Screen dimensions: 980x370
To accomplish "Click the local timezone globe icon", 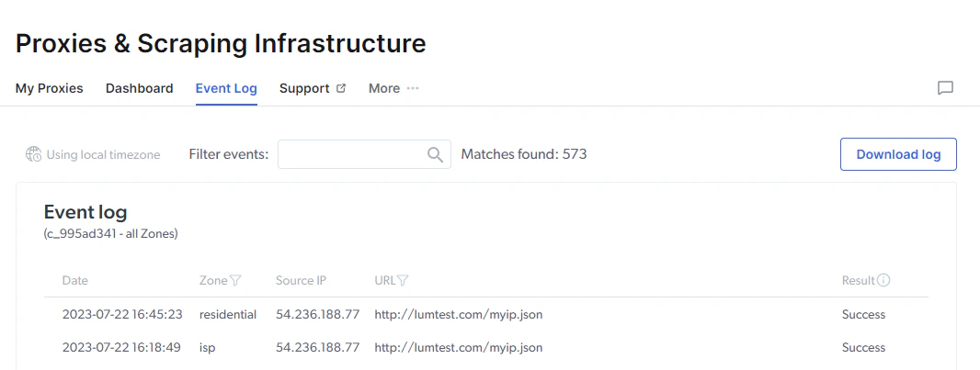I will click(34, 154).
